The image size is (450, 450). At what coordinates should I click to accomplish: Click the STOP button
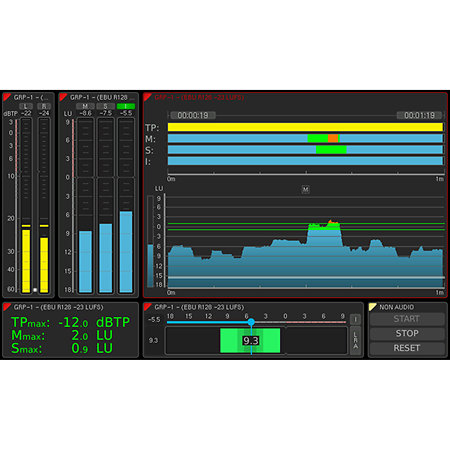407,333
